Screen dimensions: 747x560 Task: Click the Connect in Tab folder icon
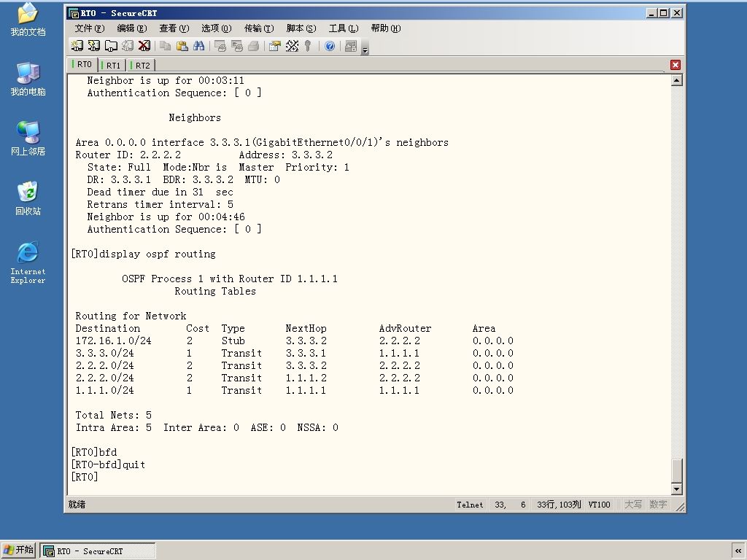(x=111, y=46)
